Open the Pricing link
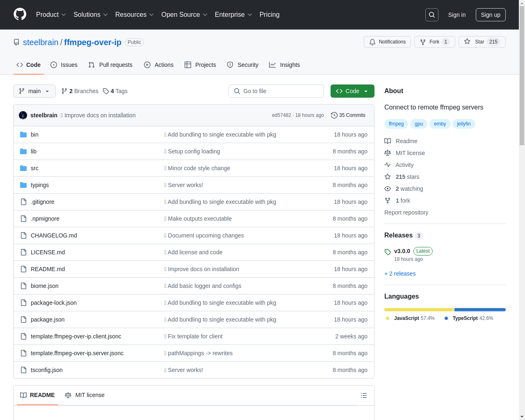This screenshot has height=420, width=525. tap(269, 15)
